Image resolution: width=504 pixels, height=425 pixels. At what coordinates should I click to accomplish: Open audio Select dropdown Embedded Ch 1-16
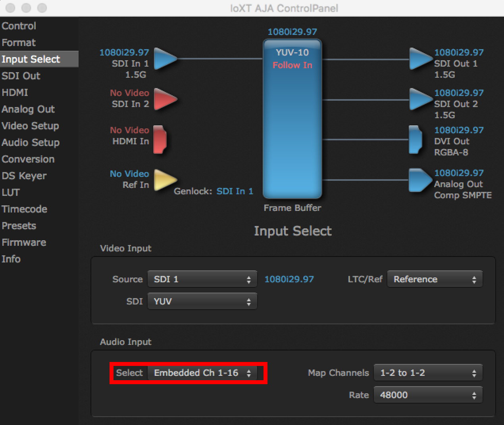click(202, 373)
